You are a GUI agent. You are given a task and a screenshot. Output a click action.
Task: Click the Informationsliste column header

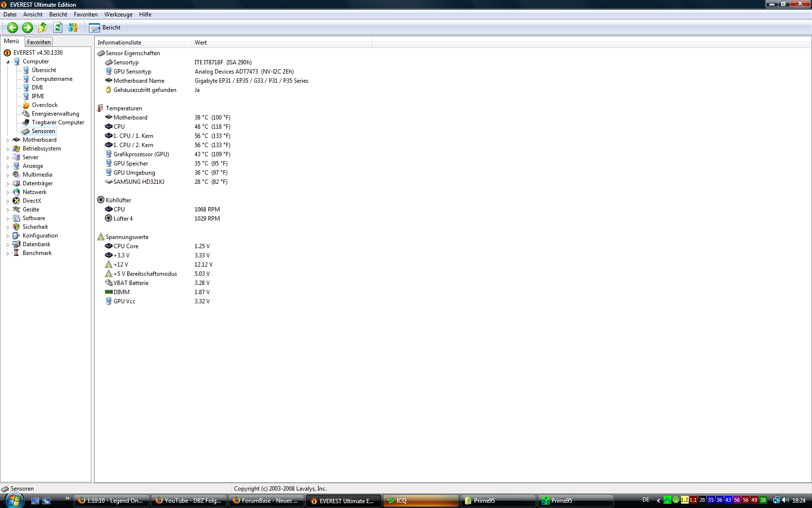point(143,43)
